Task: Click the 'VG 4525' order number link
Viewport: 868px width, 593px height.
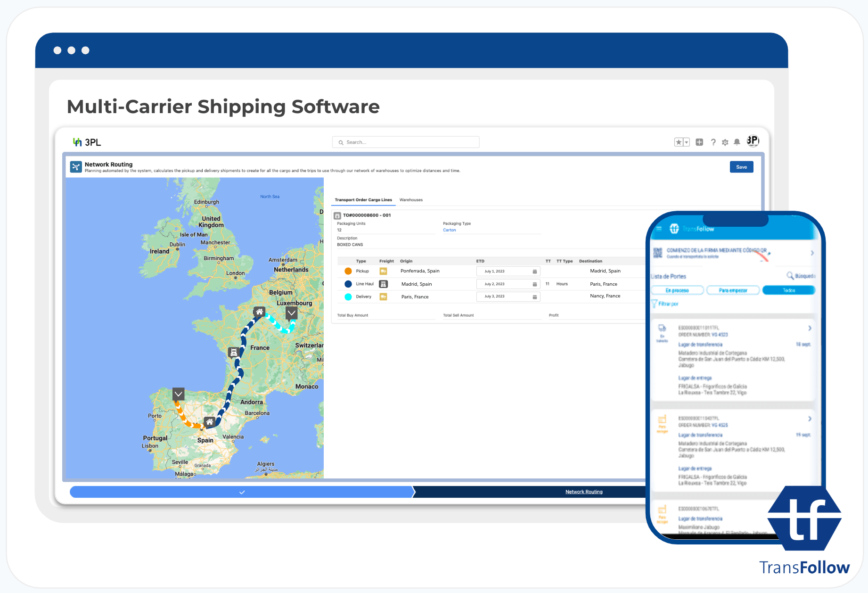Action: 720,425
